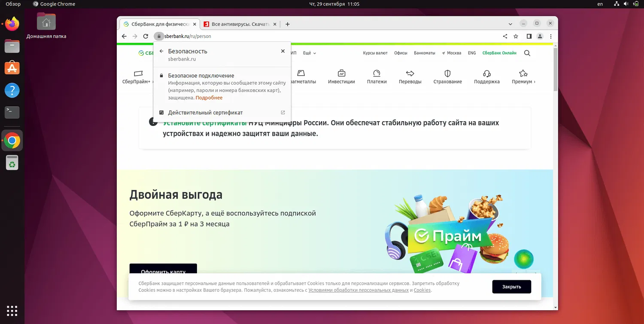Reload the page with the refresh icon
This screenshot has width=644, height=324.
pyautogui.click(x=146, y=37)
